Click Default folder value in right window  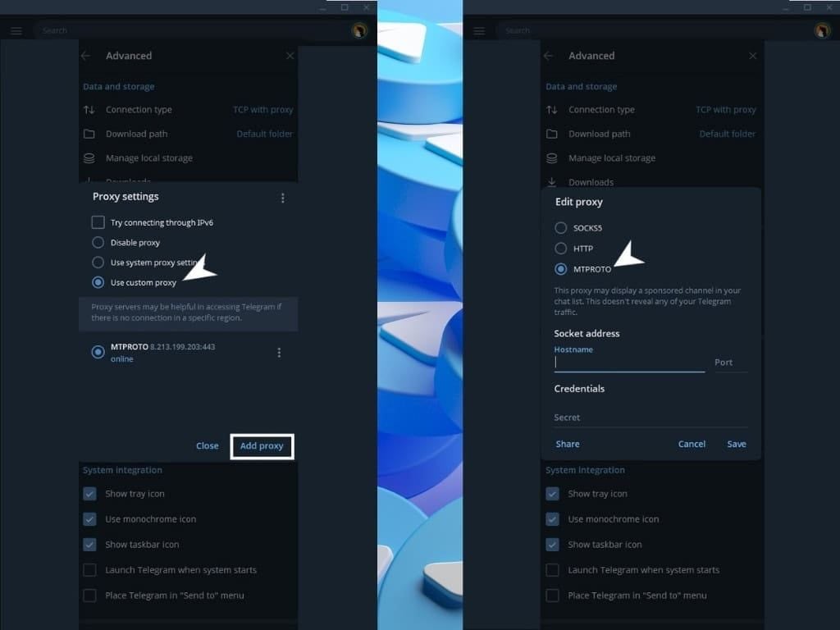(x=728, y=134)
